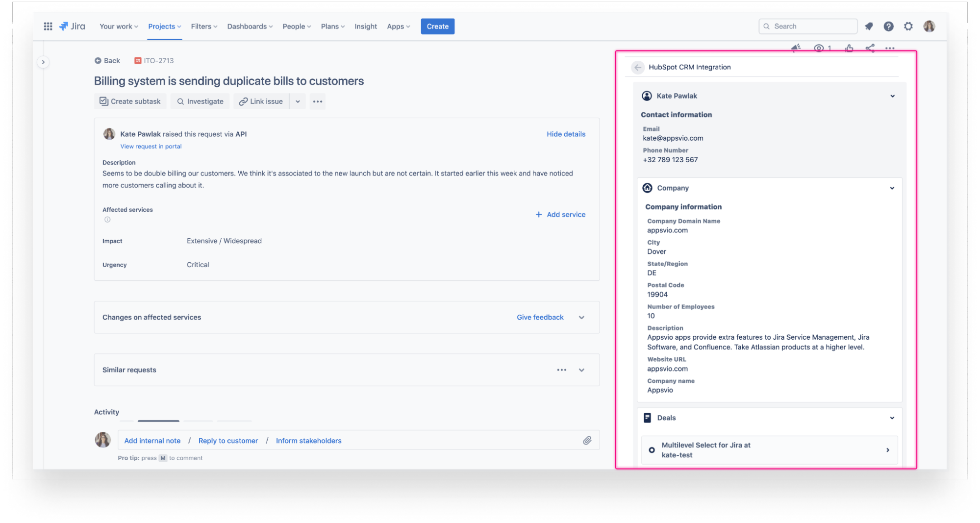Open Similar requests ellipsis menu

point(562,370)
